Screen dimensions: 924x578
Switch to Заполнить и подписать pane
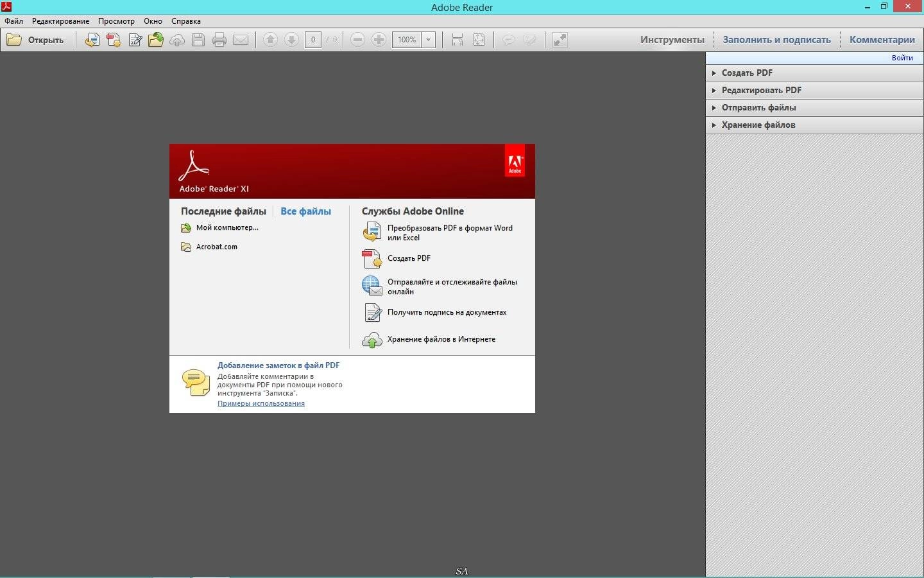point(776,40)
